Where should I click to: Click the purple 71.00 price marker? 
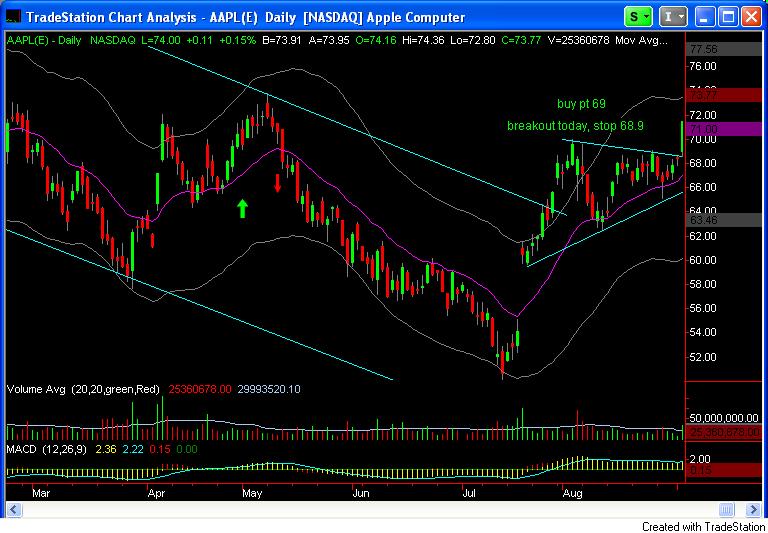(x=725, y=129)
